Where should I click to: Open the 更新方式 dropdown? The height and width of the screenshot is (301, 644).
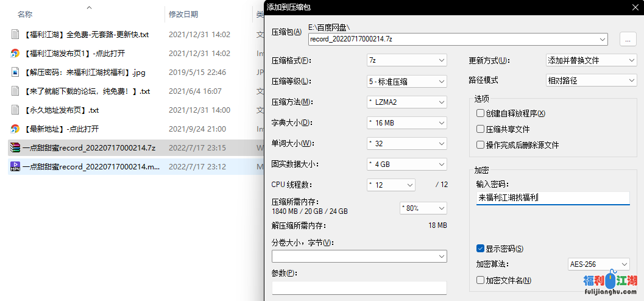coord(591,60)
